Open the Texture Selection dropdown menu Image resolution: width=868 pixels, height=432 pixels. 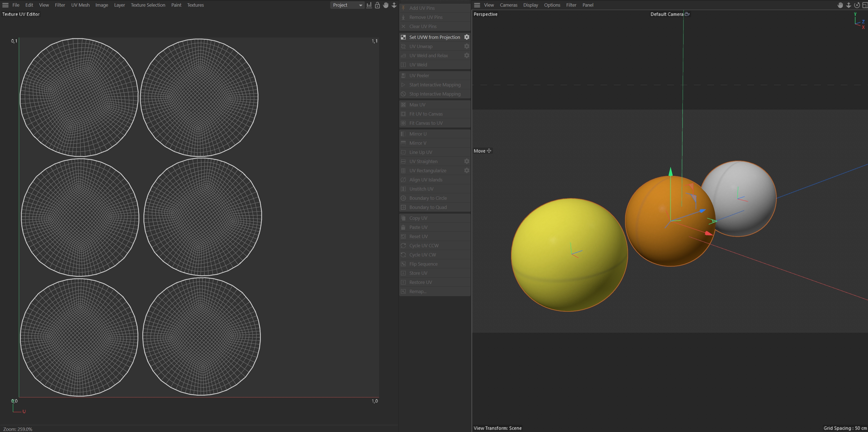(x=148, y=5)
